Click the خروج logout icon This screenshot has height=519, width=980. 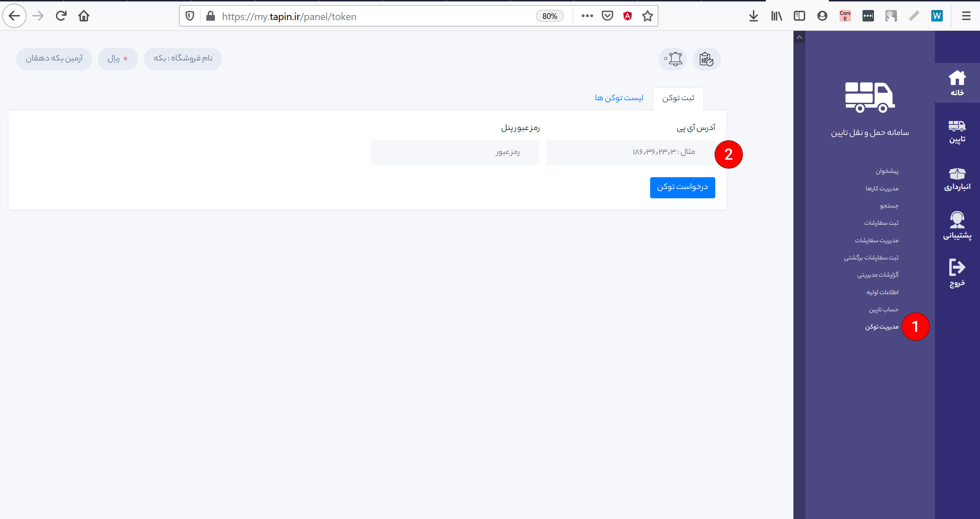[x=957, y=273]
